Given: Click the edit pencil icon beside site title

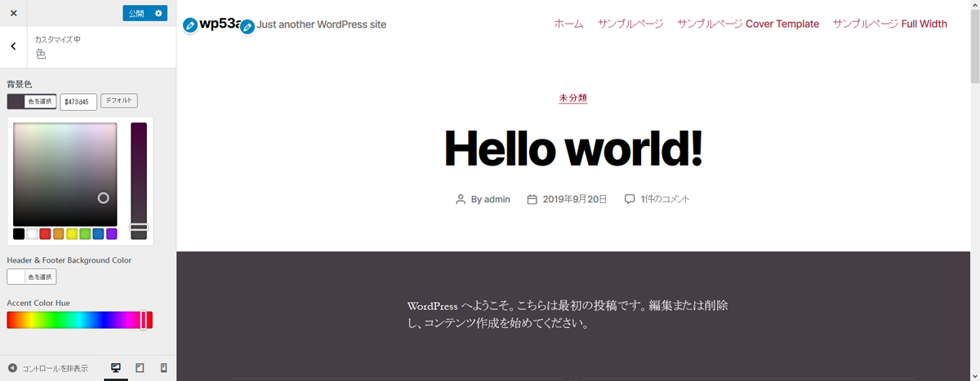Looking at the screenshot, I should tap(190, 25).
